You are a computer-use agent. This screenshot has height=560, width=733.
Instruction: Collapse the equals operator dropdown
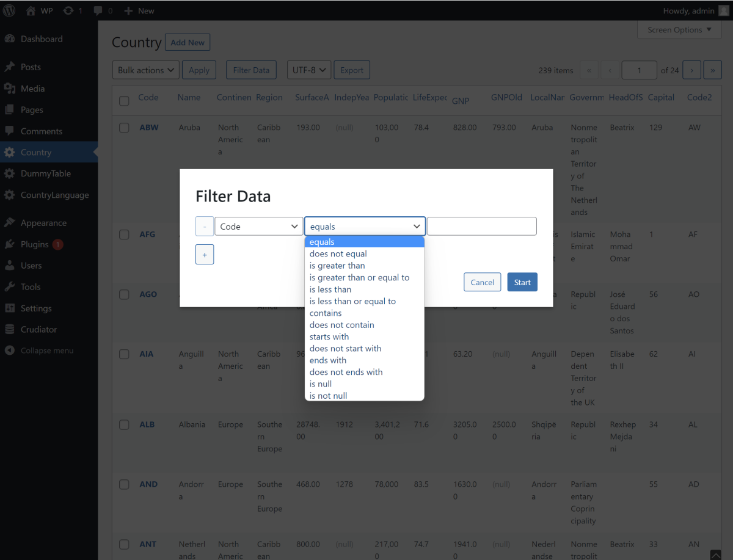[x=365, y=226]
